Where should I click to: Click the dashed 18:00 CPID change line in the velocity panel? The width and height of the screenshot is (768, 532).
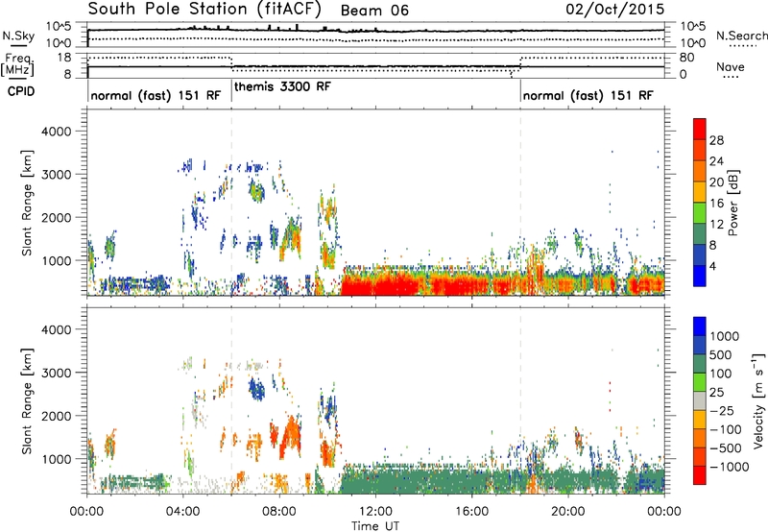[x=520, y=399]
